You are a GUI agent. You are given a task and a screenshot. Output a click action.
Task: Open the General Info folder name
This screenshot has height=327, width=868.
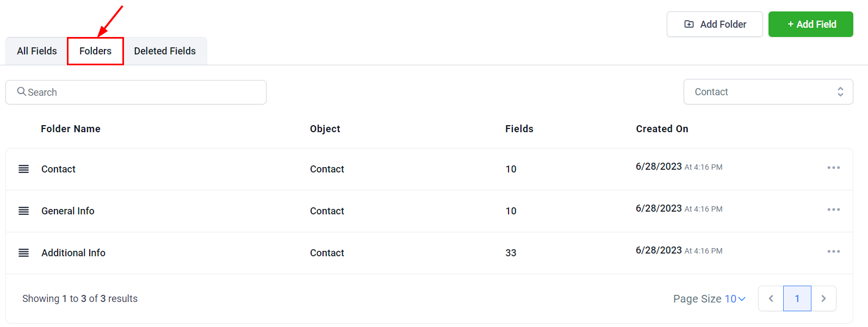point(68,211)
